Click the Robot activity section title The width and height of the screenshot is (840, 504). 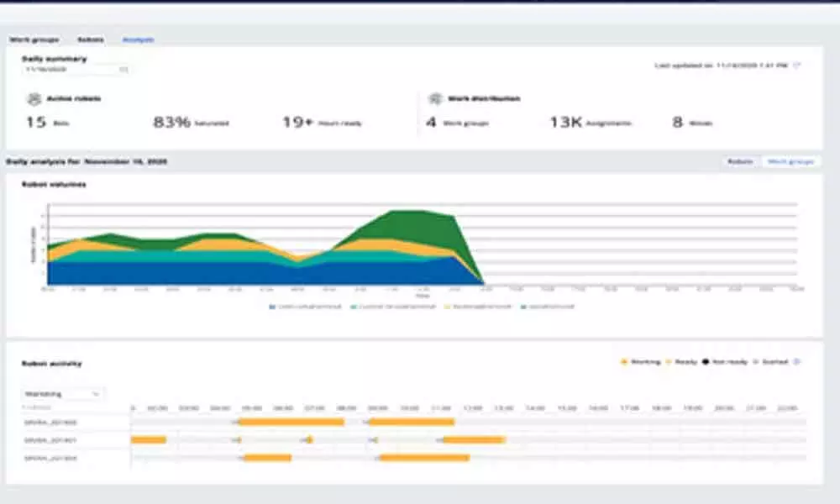click(x=52, y=364)
